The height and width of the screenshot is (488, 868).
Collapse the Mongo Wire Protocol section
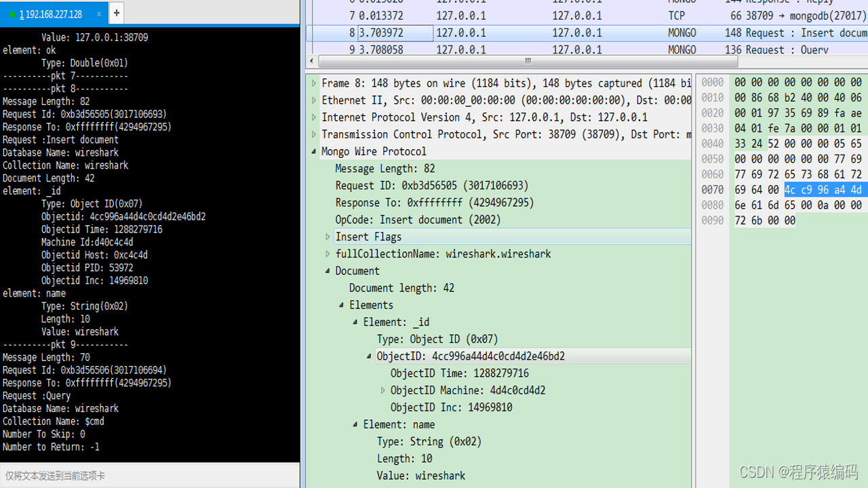coord(314,151)
